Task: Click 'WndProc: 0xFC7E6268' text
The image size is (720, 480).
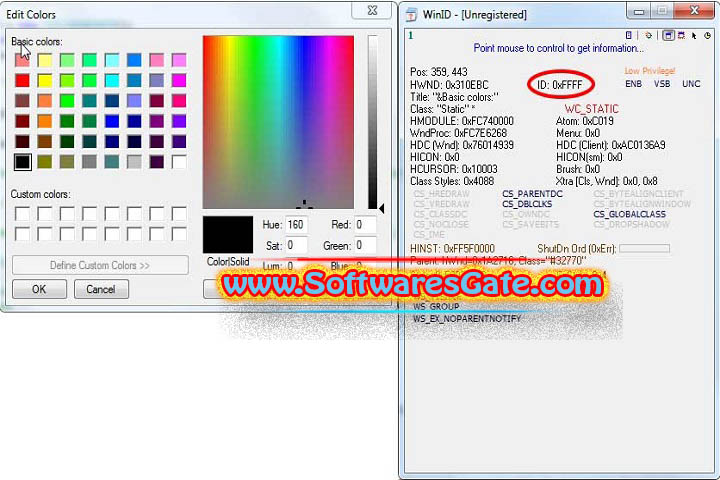Action: pyautogui.click(x=458, y=133)
